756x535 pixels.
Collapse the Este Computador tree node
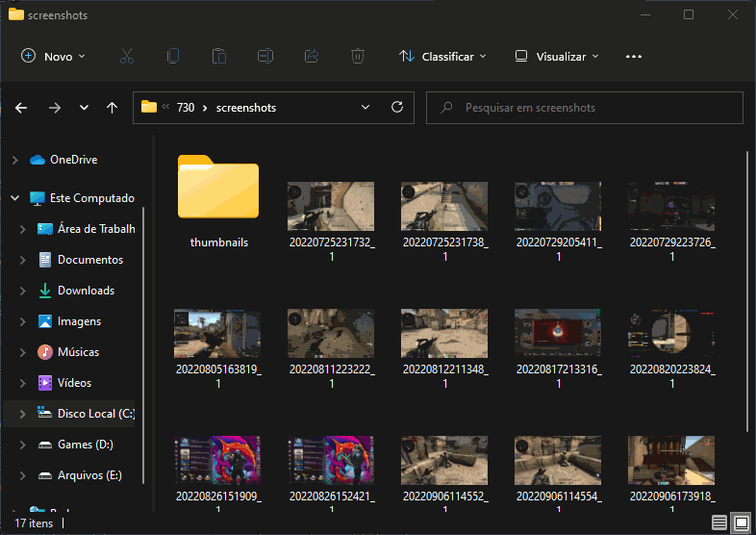15,198
